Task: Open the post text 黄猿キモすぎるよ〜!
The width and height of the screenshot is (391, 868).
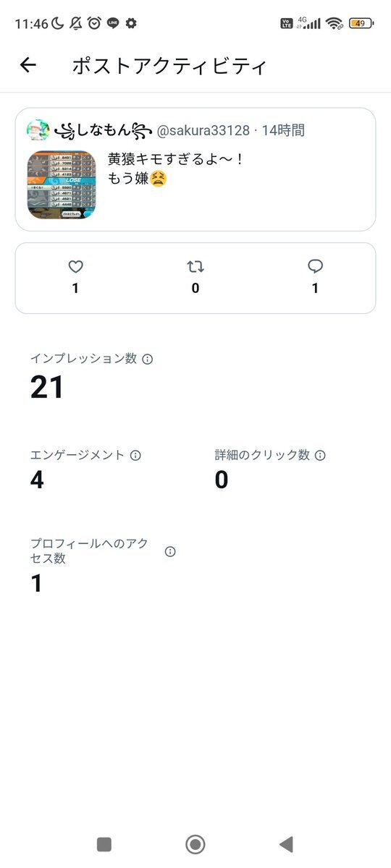Action: point(175,159)
